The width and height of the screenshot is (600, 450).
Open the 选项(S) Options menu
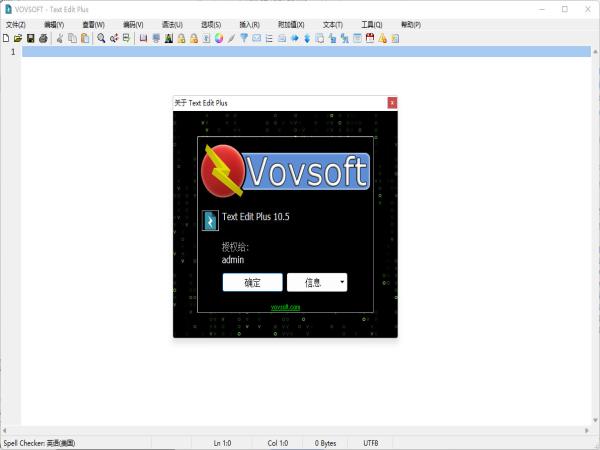click(211, 25)
